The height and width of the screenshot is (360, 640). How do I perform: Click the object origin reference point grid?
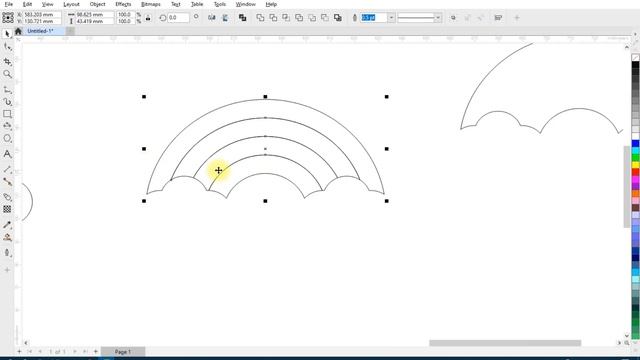(x=8, y=18)
